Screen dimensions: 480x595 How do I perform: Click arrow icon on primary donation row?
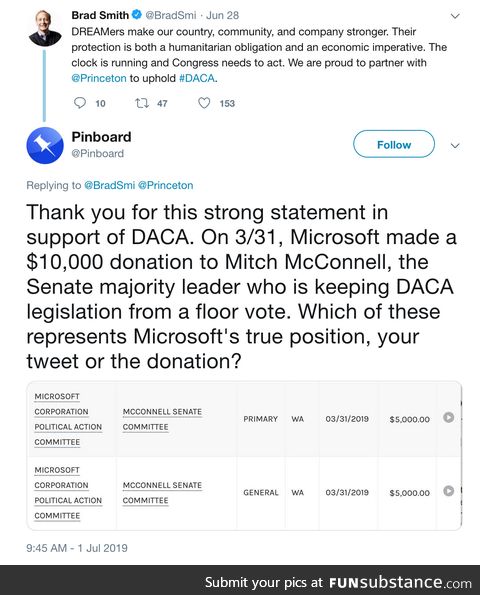tap(449, 417)
